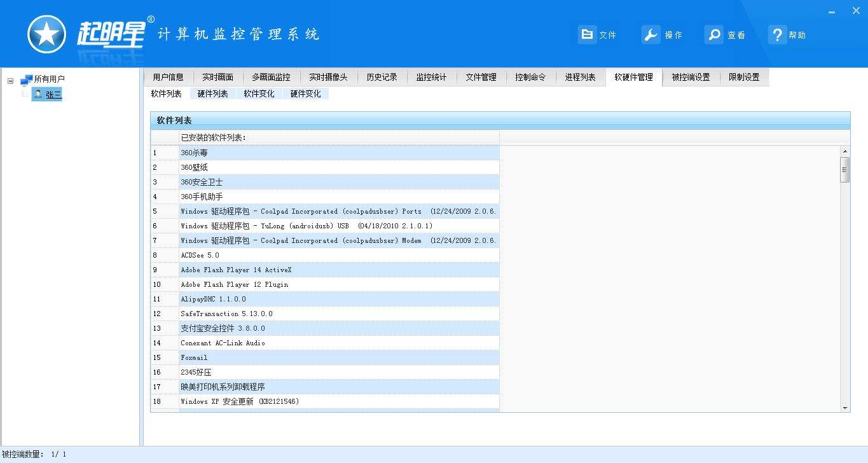Image resolution: width=868 pixels, height=463 pixels.
Task: Open the 用户信息 tab
Action: click(168, 77)
